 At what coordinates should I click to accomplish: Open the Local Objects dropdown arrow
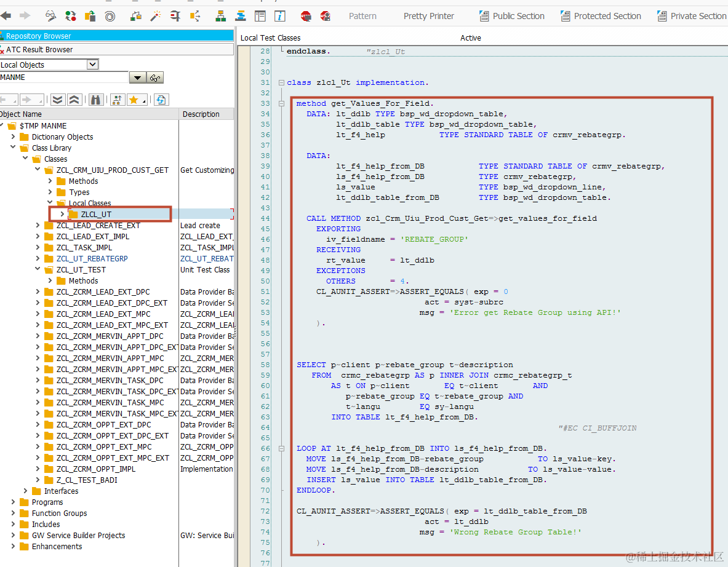tap(93, 65)
